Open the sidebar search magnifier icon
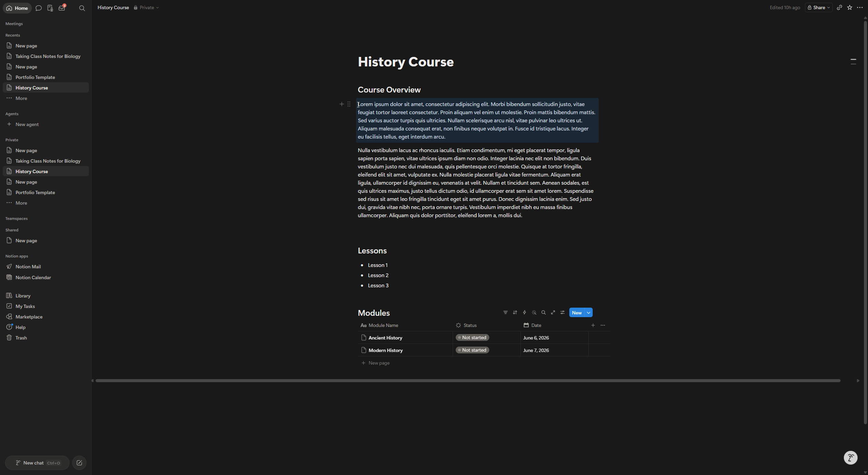The height and width of the screenshot is (475, 868). tap(82, 8)
